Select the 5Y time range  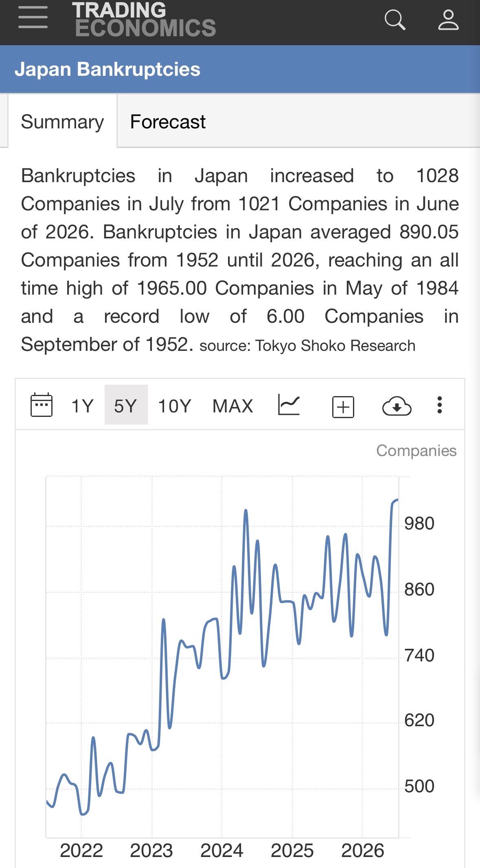(126, 405)
